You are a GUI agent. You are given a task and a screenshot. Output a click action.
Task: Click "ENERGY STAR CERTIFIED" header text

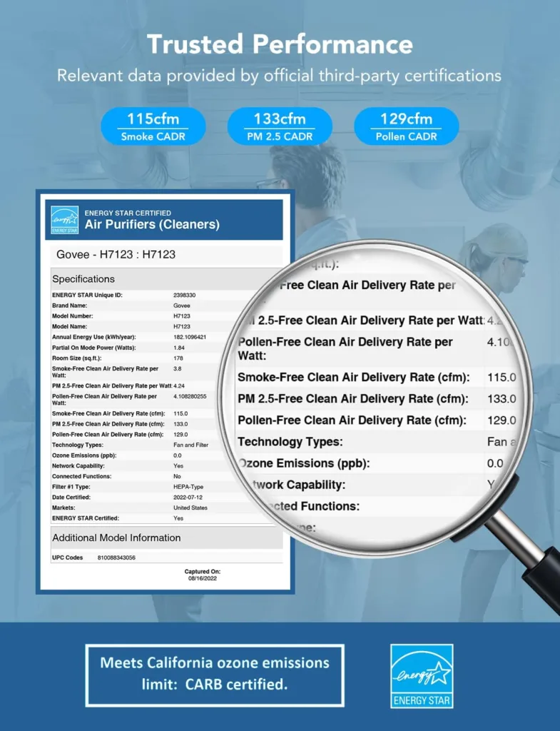pyautogui.click(x=128, y=213)
